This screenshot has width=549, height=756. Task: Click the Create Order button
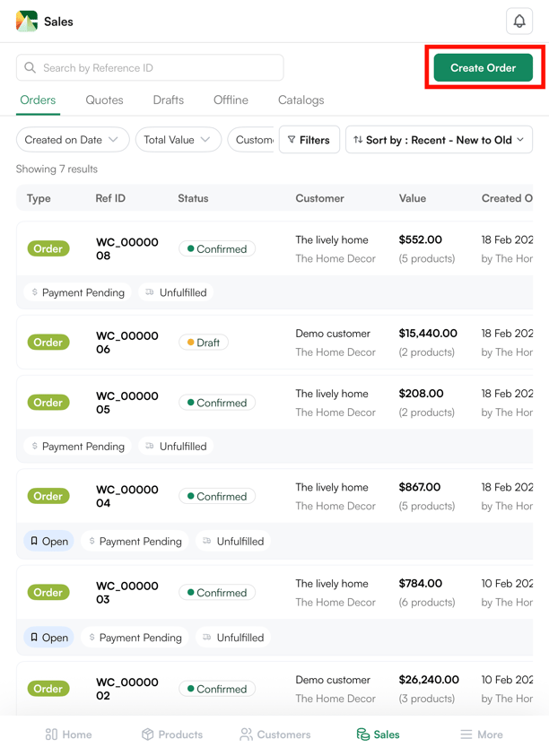[484, 66]
